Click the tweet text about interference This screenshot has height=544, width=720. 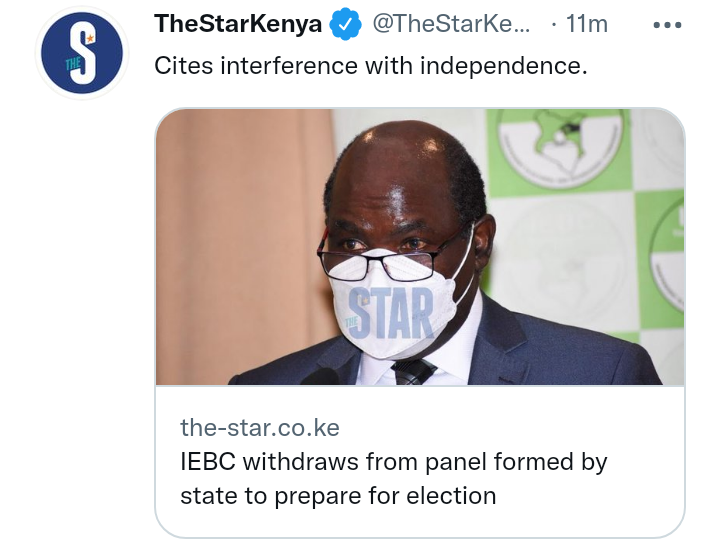pyautogui.click(x=371, y=66)
